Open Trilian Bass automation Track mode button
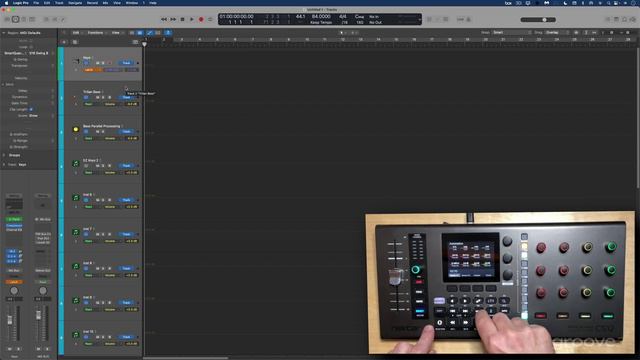 [127, 97]
